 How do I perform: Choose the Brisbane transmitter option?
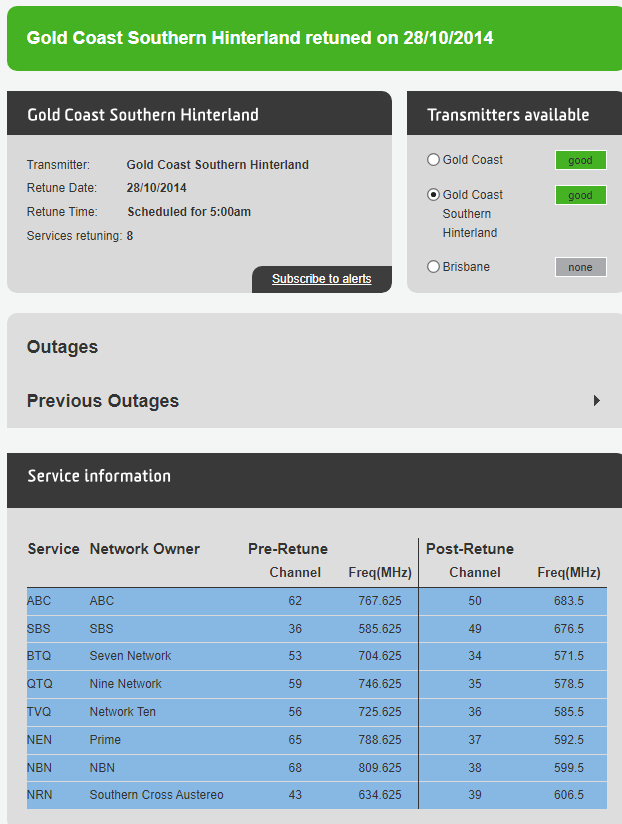(433, 267)
